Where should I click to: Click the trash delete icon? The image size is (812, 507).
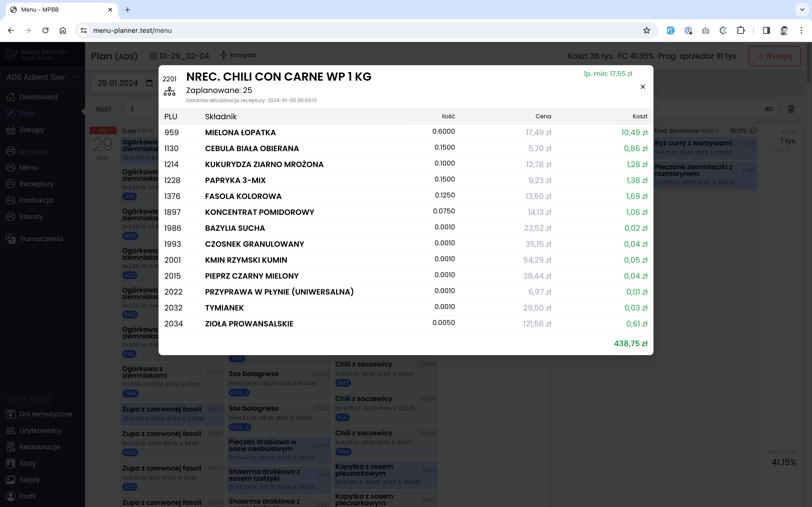(791, 109)
